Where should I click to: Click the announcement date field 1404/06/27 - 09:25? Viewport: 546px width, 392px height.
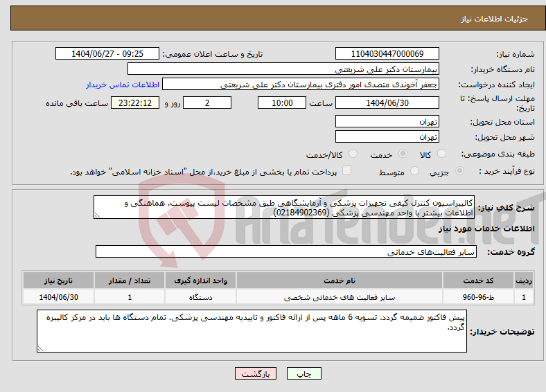pyautogui.click(x=107, y=53)
